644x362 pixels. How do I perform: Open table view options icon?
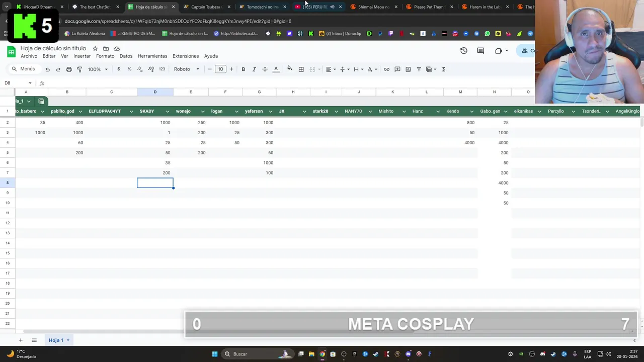click(41, 101)
